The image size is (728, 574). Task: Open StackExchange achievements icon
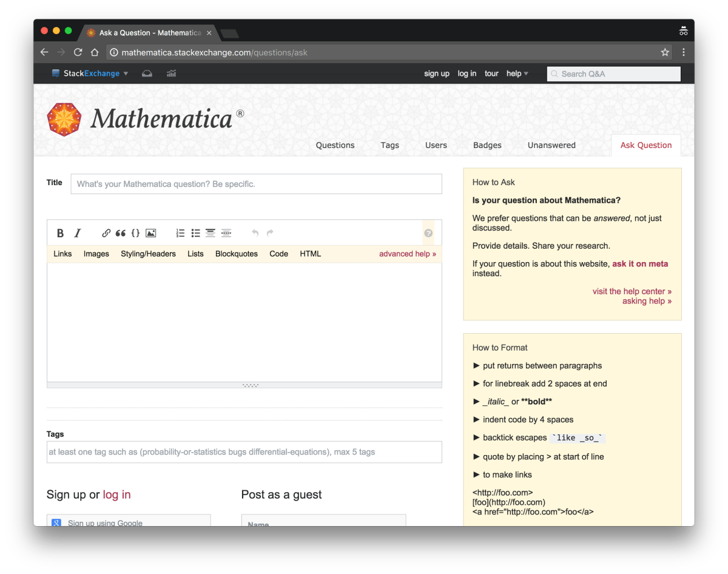tap(172, 73)
